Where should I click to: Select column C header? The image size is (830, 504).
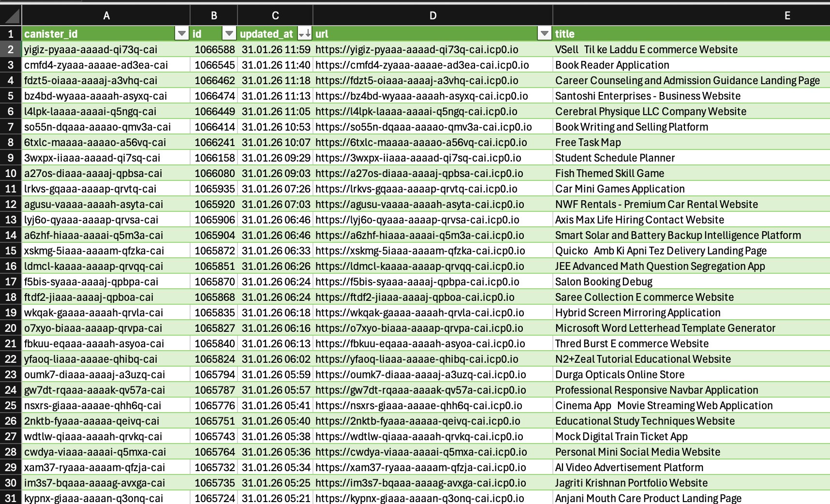click(275, 15)
